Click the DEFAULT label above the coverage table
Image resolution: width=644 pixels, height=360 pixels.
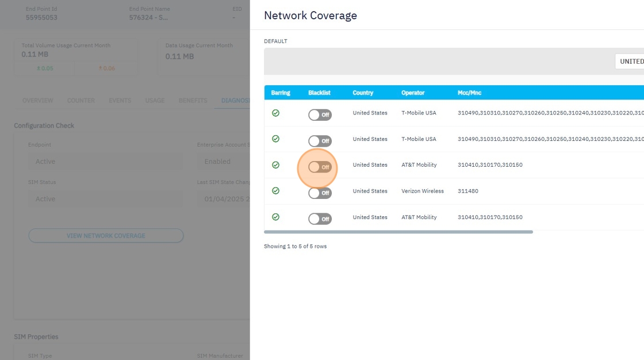(275, 41)
